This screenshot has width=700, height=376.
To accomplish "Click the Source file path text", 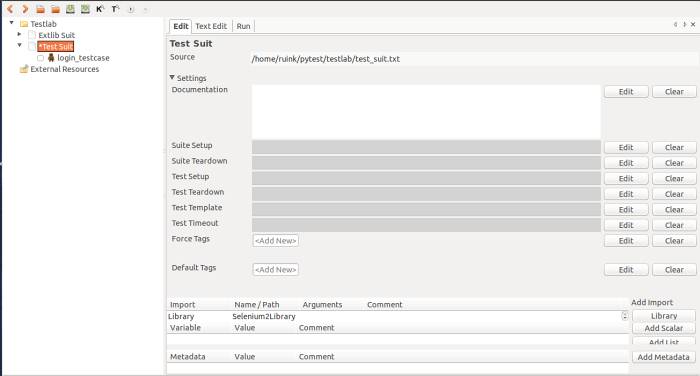I will 325,59.
